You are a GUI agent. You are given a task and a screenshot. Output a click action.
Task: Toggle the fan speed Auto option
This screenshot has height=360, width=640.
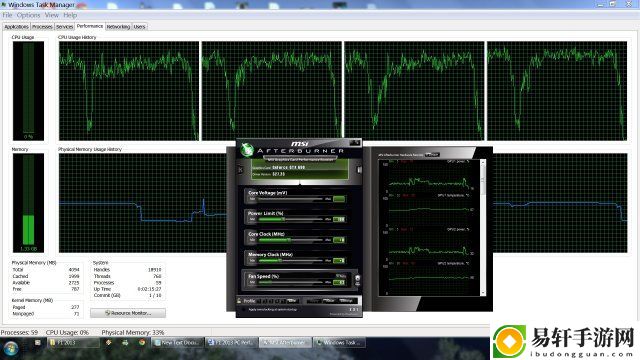341,276
